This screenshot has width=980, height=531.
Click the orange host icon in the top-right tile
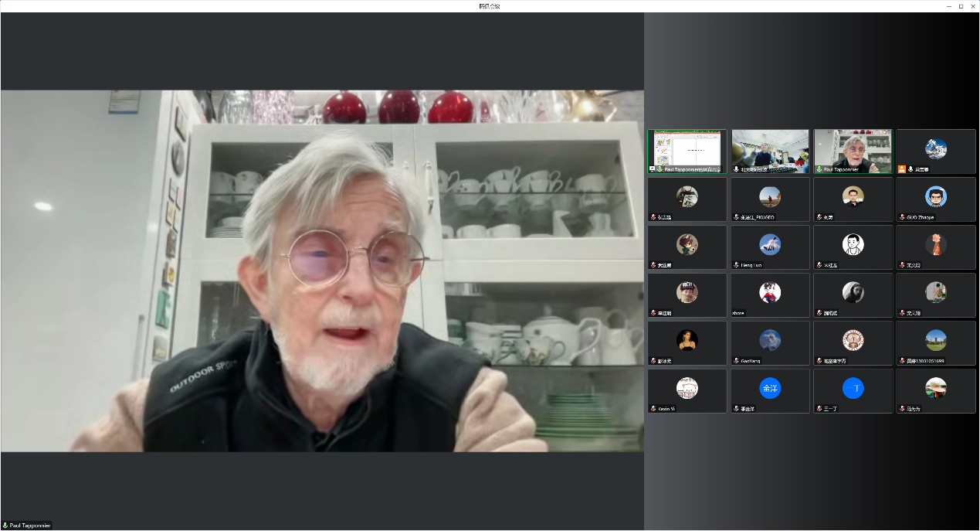click(x=901, y=168)
